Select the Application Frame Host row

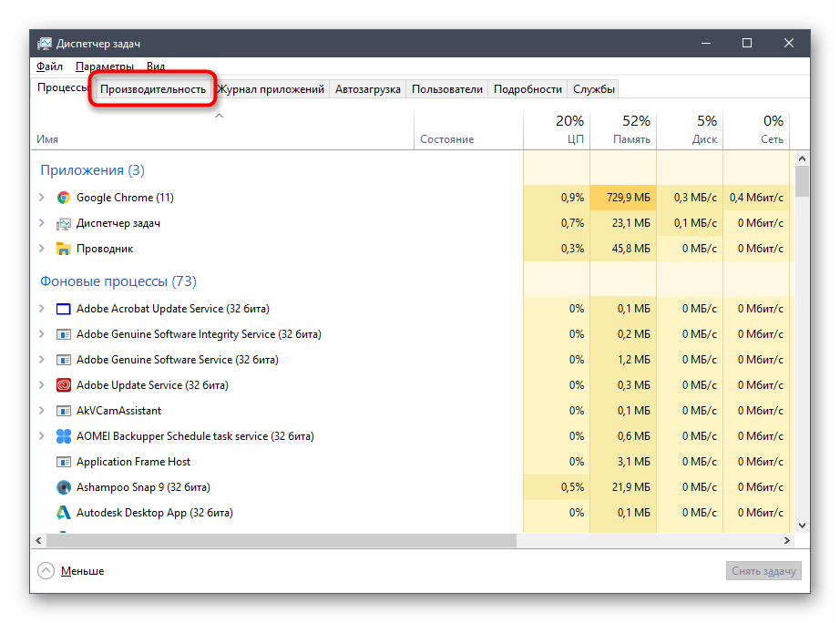click(x=133, y=462)
